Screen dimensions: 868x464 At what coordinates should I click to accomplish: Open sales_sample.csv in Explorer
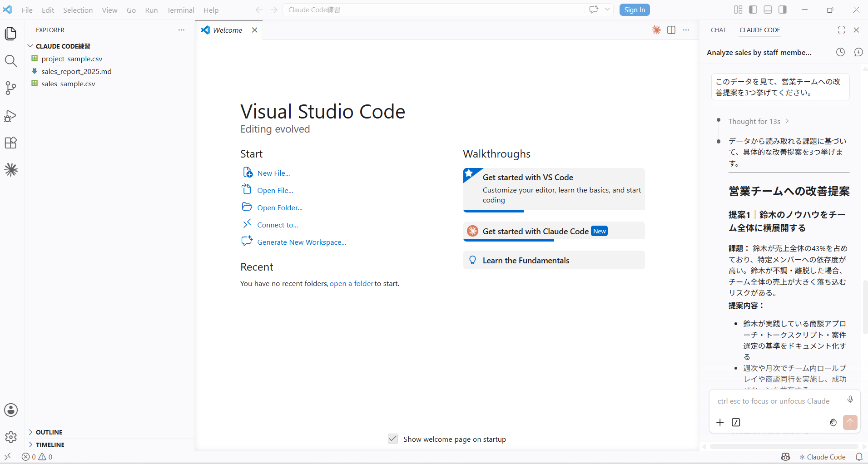(x=68, y=84)
